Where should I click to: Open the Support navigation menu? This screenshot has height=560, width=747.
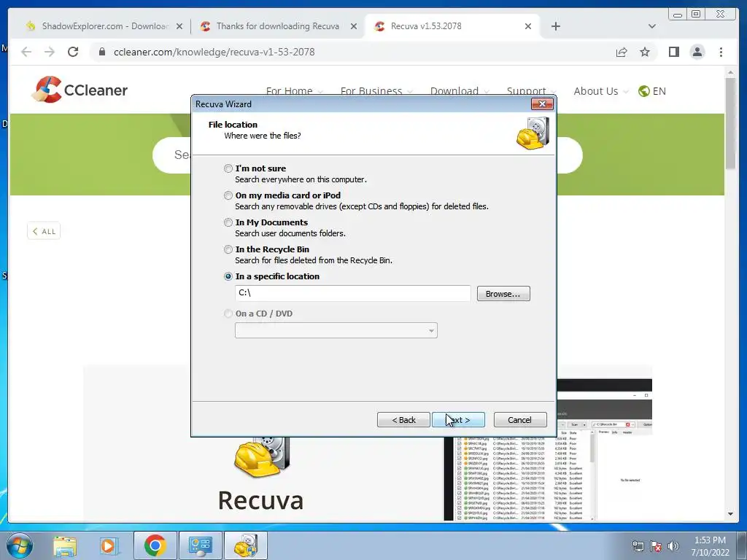coord(530,90)
